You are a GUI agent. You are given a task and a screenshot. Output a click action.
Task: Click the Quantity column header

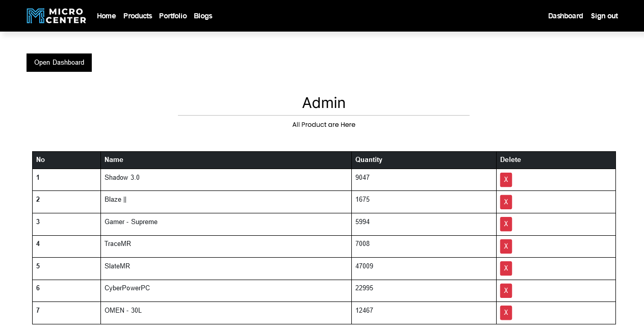coord(369,160)
